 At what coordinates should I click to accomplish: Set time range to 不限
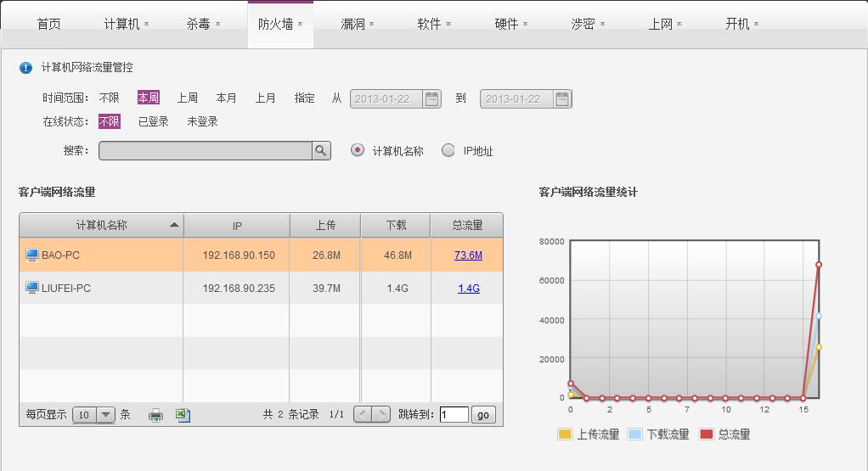109,98
